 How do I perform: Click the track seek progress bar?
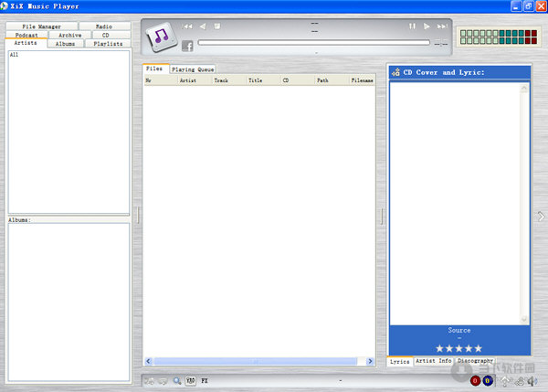(313, 42)
